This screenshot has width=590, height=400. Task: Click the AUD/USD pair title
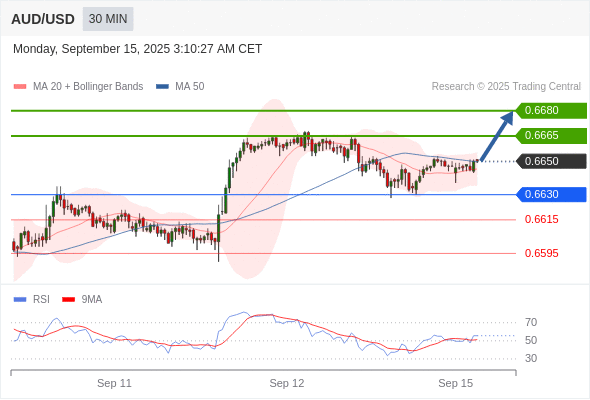click(x=43, y=19)
